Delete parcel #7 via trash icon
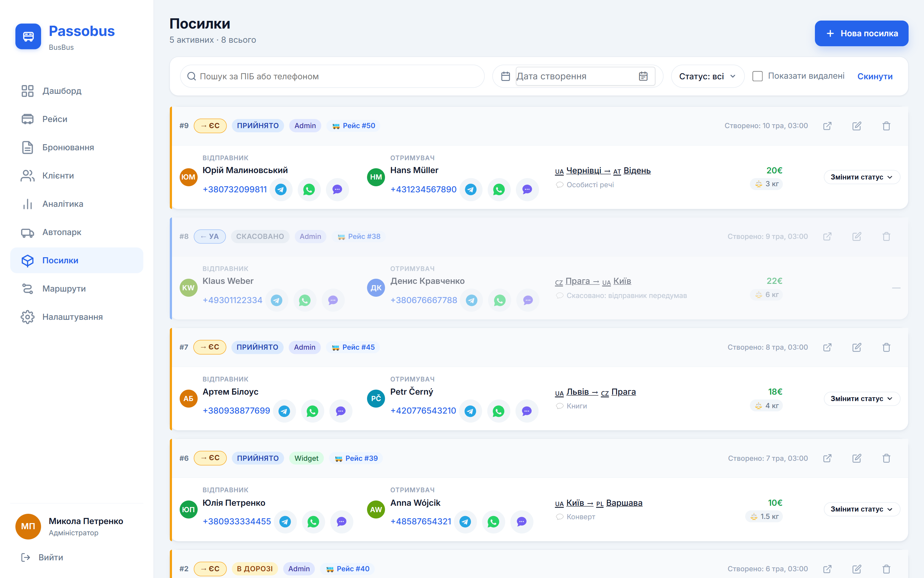924x578 pixels. click(886, 347)
